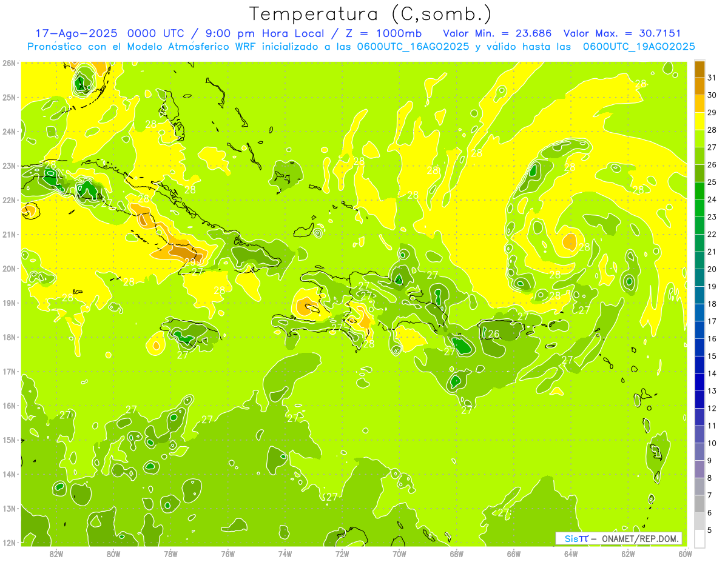Click the '12N' latitude axis label
Viewport: 728px width, 562px height.
pyautogui.click(x=9, y=543)
